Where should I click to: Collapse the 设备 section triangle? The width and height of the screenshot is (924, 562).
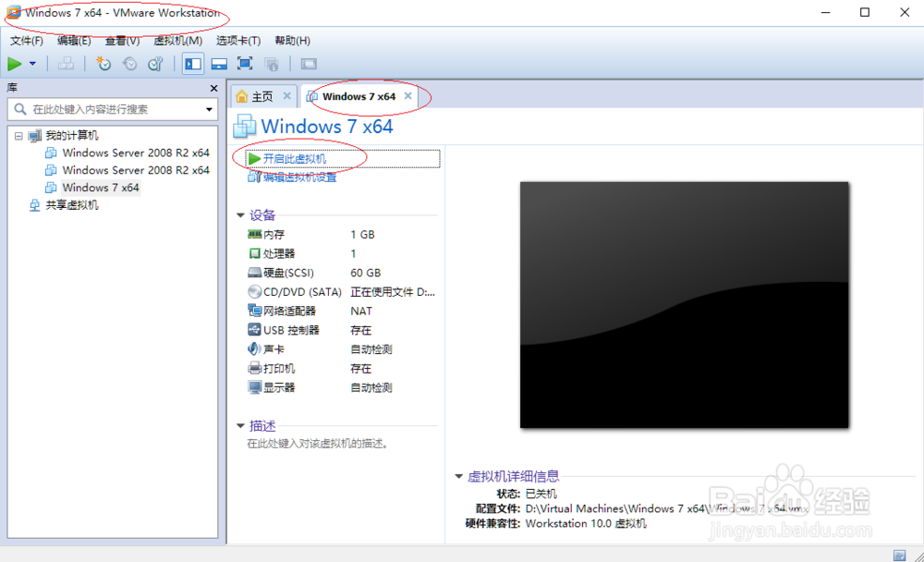[241, 214]
